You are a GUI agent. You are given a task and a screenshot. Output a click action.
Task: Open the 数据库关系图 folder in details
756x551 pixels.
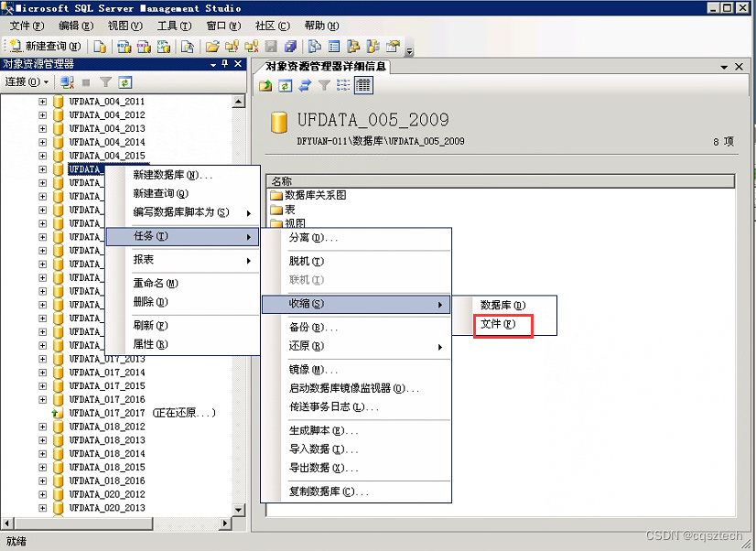(x=308, y=195)
